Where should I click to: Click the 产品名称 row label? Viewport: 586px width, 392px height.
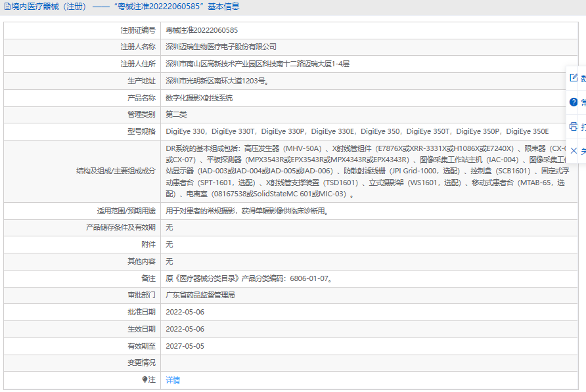141,98
